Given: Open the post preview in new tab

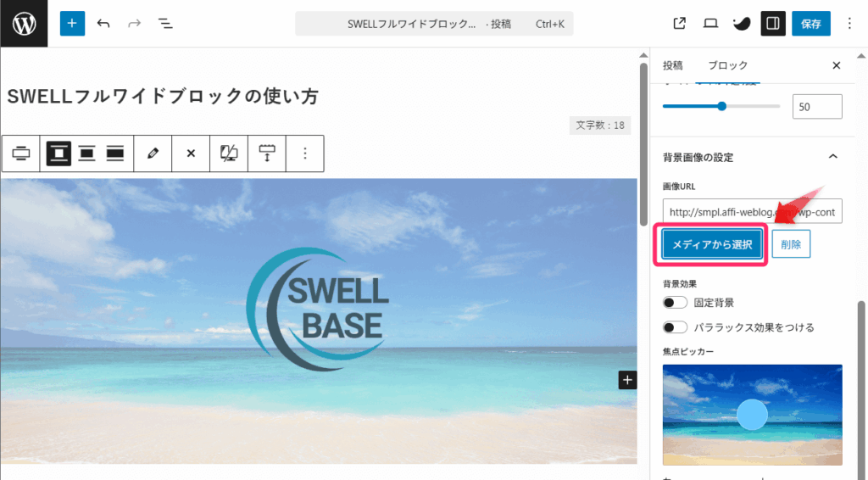Looking at the screenshot, I should (x=679, y=23).
